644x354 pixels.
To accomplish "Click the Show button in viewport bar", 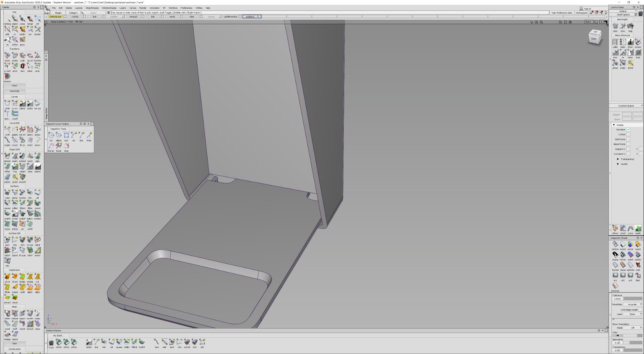I will coord(588,22).
